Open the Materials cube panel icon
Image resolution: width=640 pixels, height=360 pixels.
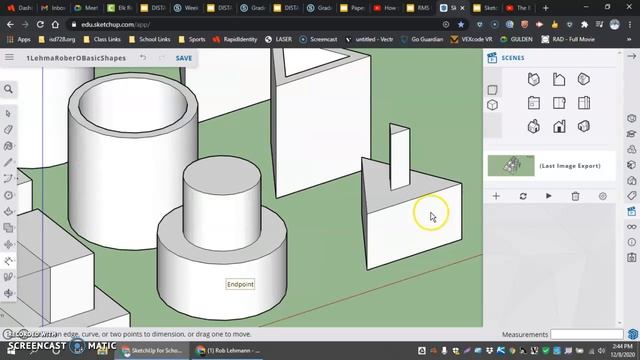click(x=631, y=165)
